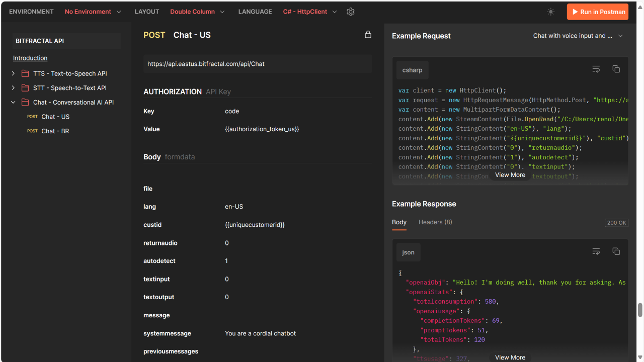Select the Chat - BR request
This screenshot has width=644, height=362.
point(55,131)
